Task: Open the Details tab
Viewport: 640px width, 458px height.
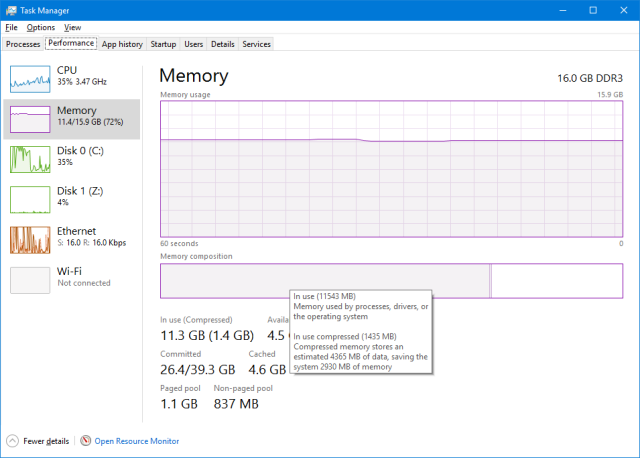Action: 223,44
